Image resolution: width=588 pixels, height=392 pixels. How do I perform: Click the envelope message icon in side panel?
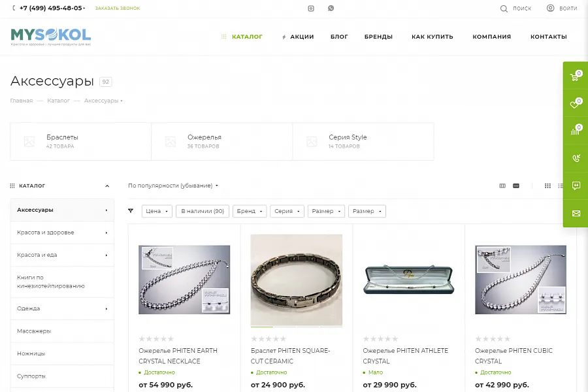tap(575, 213)
